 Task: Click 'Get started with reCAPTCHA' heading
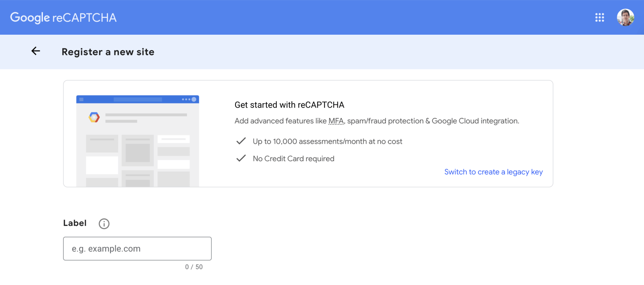coord(289,105)
